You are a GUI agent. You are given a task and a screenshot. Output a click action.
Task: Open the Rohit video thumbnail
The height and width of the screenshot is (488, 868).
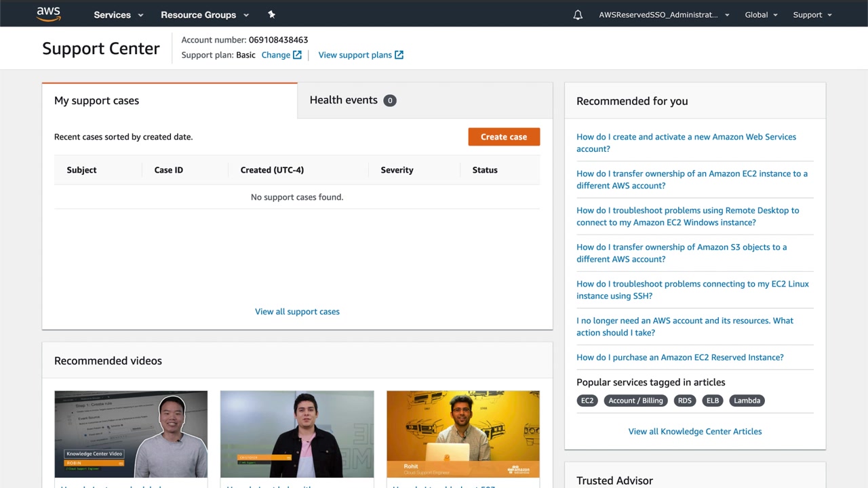pyautogui.click(x=463, y=434)
